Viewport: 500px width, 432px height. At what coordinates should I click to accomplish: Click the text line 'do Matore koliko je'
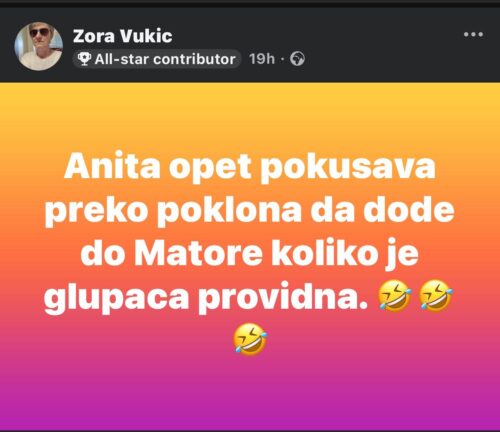250,255
